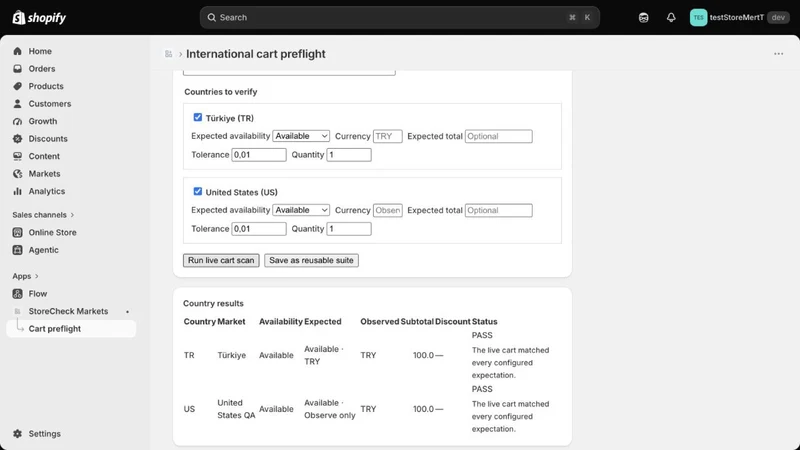Click the United States QA market cell
This screenshot has height=450, width=800.
click(x=236, y=409)
